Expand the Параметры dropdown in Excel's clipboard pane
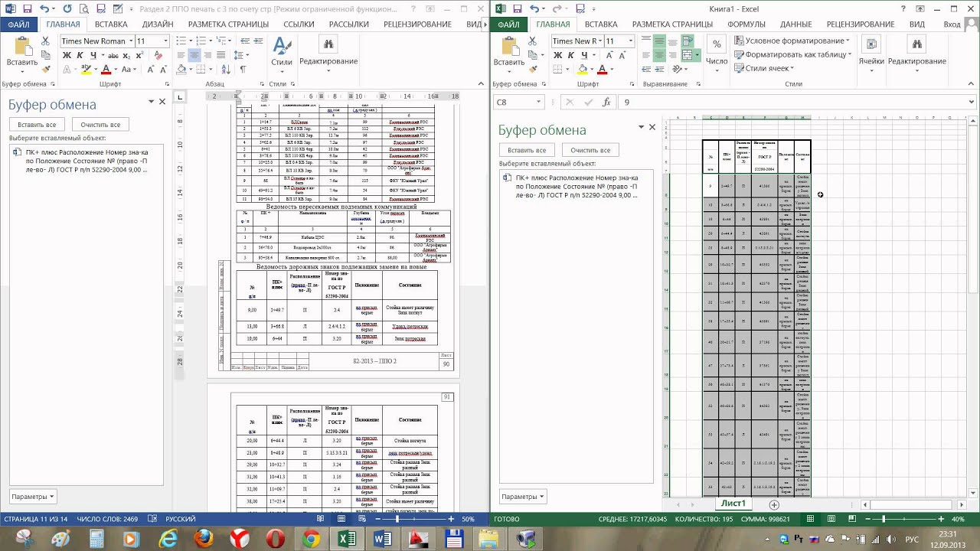Viewport: 980px width, 551px height. (x=523, y=497)
